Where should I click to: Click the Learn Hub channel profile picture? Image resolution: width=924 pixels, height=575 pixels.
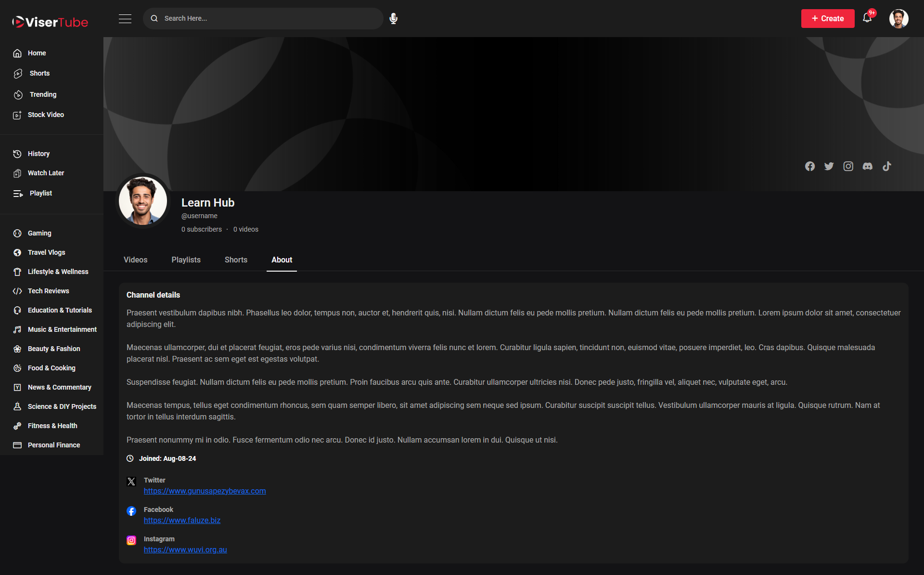pos(143,201)
